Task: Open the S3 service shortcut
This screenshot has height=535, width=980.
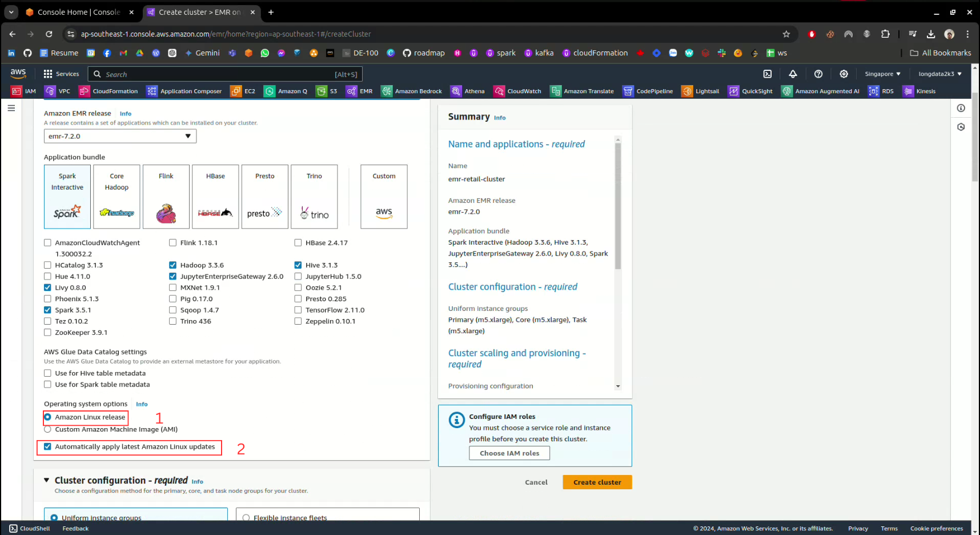Action: (327, 91)
